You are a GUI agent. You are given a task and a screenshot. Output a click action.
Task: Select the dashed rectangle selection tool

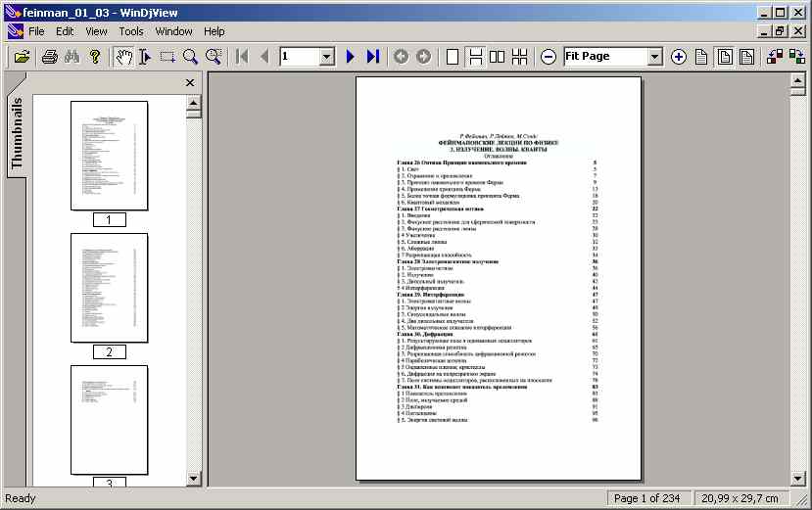[167, 57]
